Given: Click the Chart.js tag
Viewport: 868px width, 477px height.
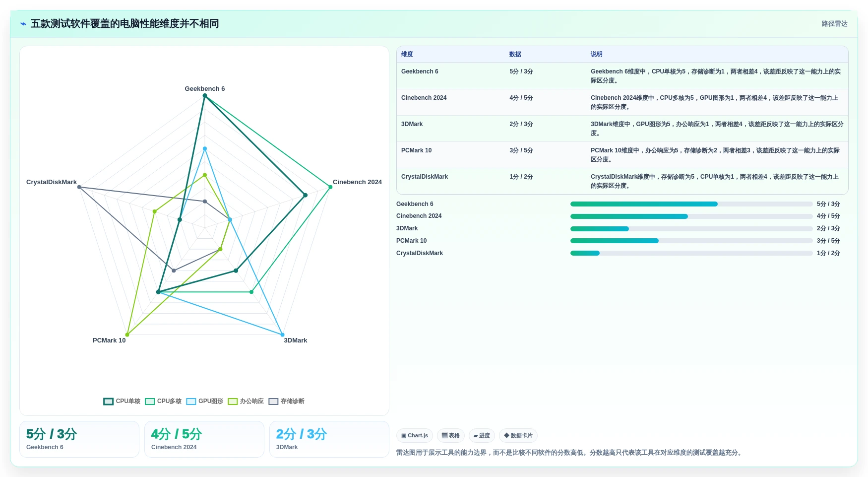Looking at the screenshot, I should point(415,436).
